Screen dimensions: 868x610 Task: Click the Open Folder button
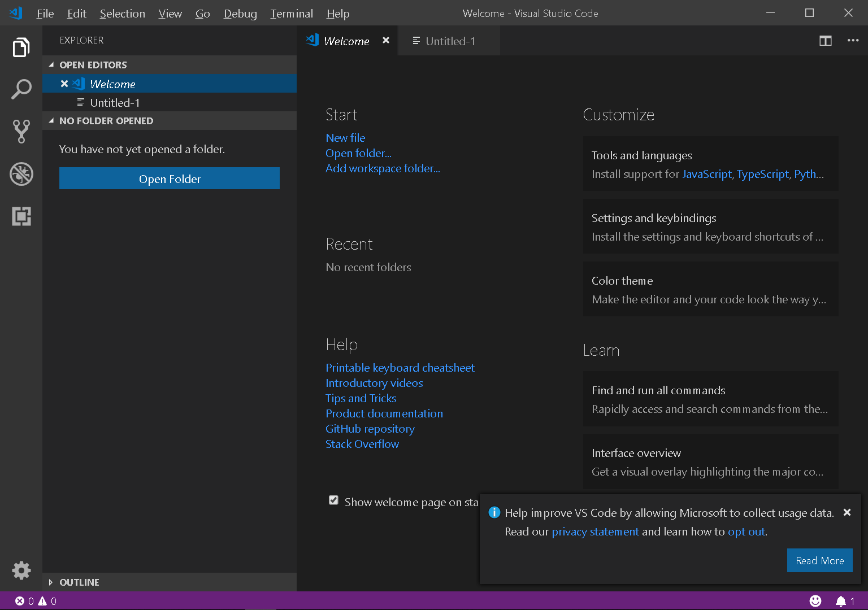[x=170, y=178]
